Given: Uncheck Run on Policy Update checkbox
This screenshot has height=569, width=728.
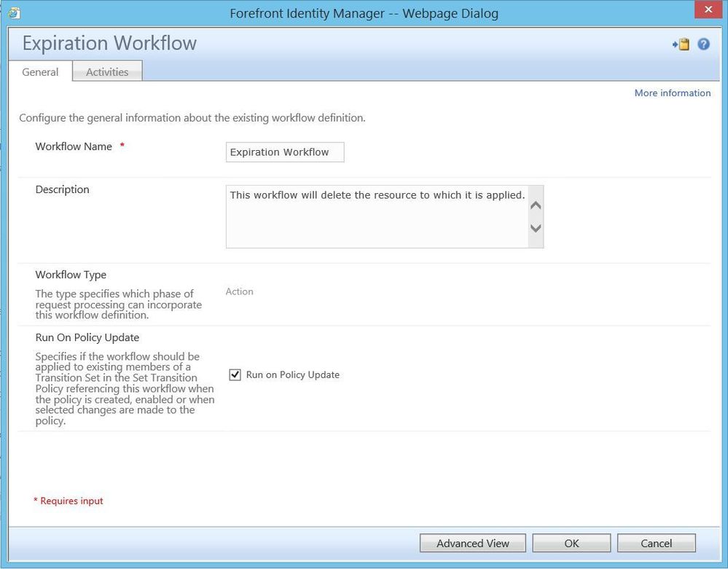Looking at the screenshot, I should click(235, 374).
